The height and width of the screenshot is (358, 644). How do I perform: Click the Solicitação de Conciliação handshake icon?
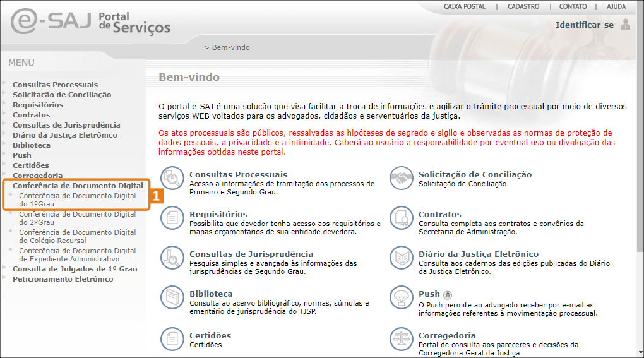point(402,178)
